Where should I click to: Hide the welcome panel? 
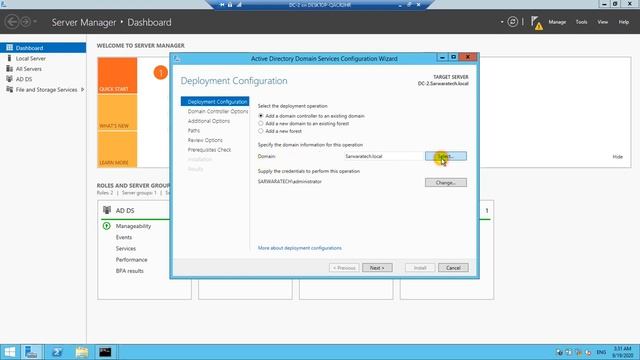[x=618, y=157]
